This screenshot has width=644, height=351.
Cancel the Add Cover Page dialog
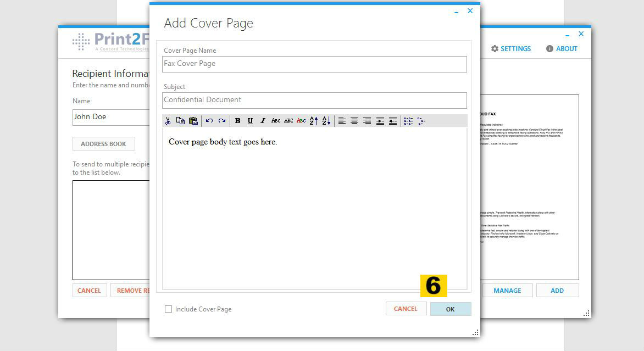click(406, 309)
